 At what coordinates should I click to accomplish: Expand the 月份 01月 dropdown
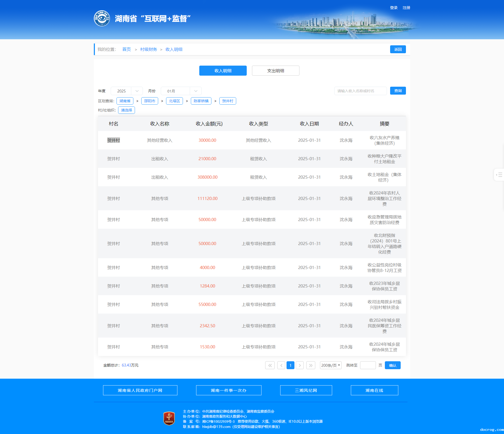(x=181, y=91)
